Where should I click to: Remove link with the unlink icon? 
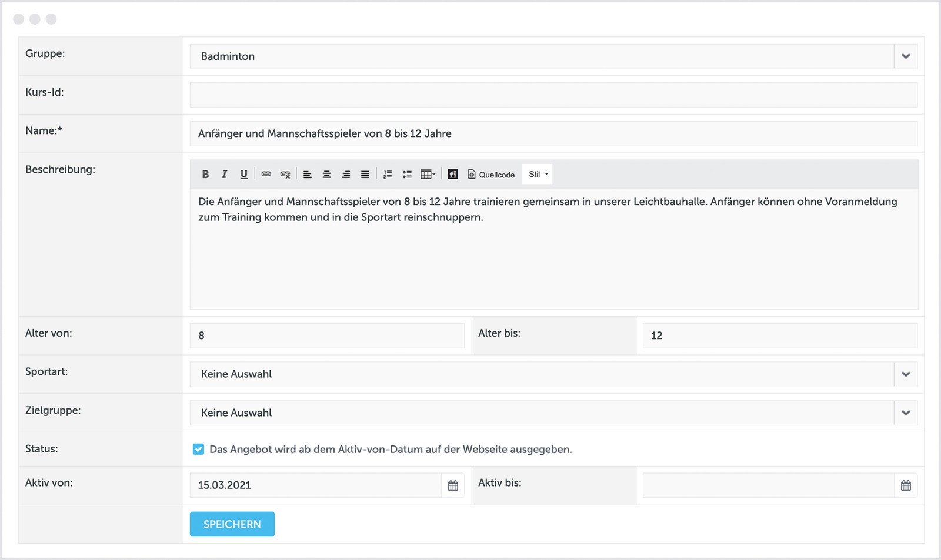click(285, 175)
